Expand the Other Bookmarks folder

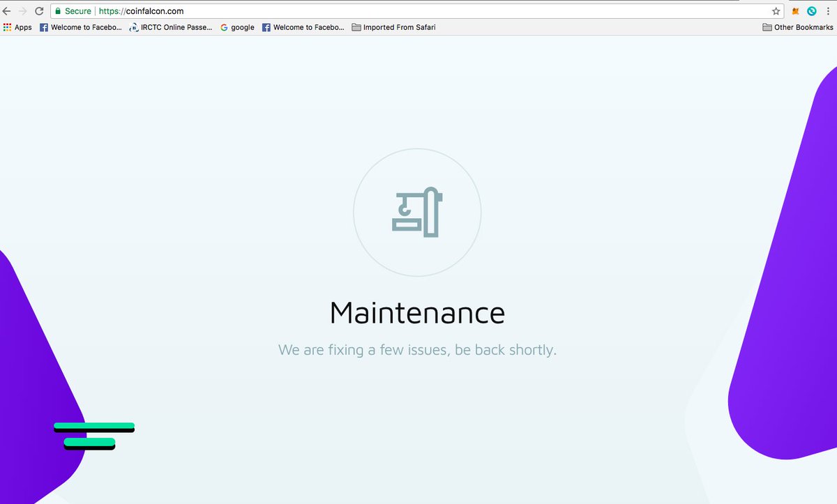(x=798, y=27)
